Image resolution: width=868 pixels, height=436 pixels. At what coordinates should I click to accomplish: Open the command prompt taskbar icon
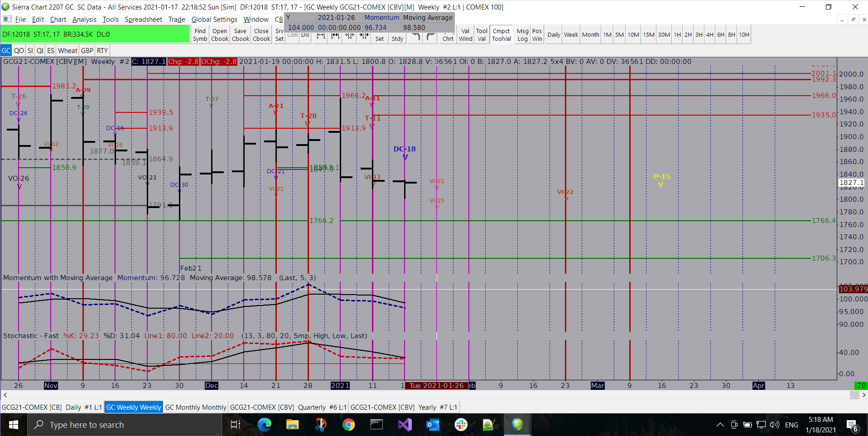point(376,425)
